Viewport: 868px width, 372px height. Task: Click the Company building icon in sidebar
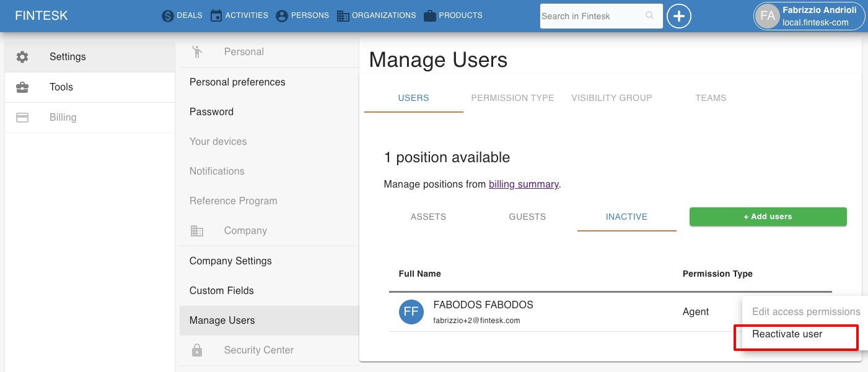pos(197,231)
